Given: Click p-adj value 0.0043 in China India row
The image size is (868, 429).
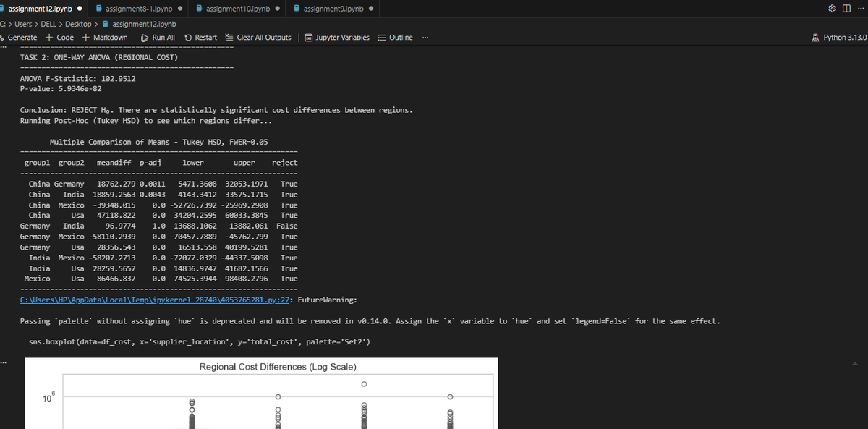Looking at the screenshot, I should tap(152, 195).
